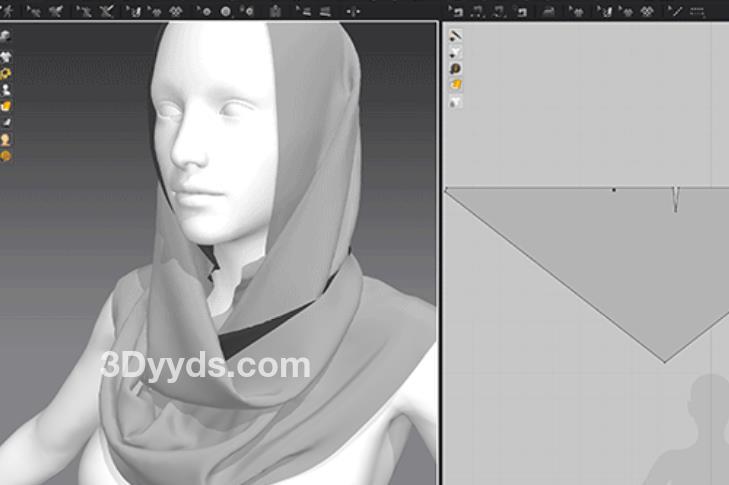Image resolution: width=729 pixels, height=485 pixels.
Task: Click the yellow icon in the 2D sidebar
Action: (x=455, y=86)
